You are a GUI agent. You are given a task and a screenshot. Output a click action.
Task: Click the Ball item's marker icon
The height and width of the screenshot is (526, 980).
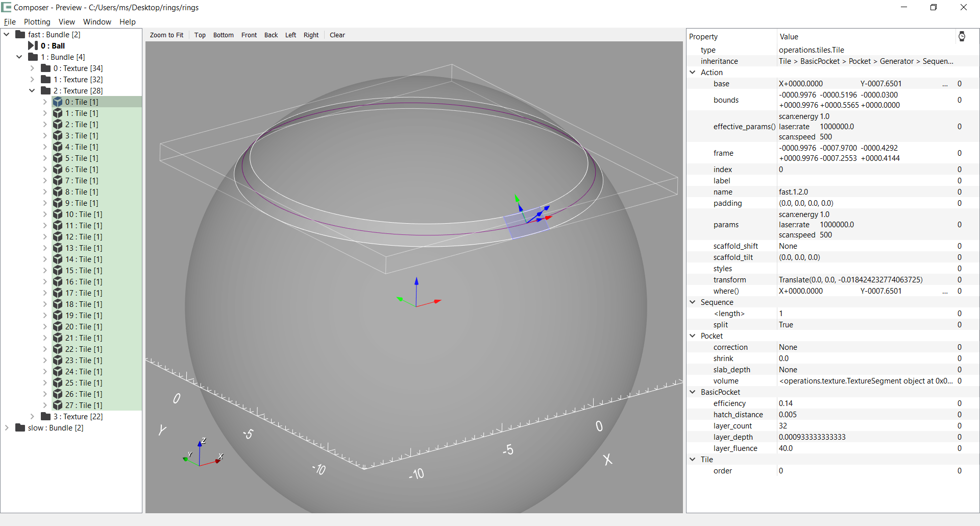[33, 45]
